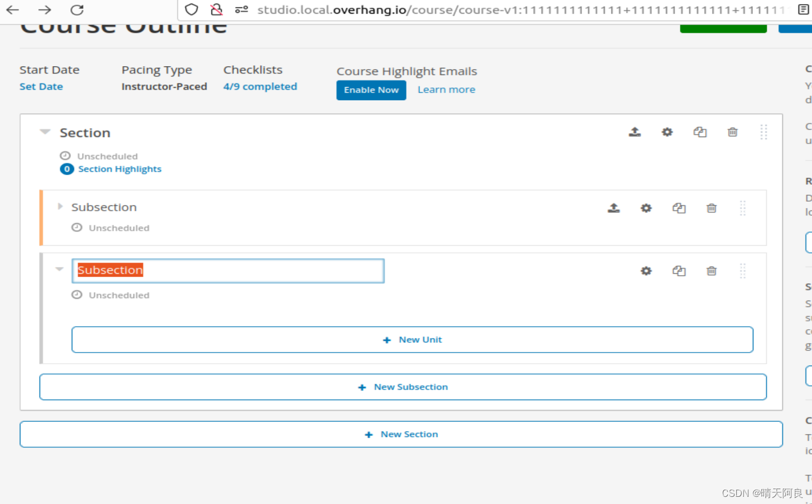812x504 pixels.
Task: Open Section Highlights dialog
Action: pyautogui.click(x=119, y=169)
